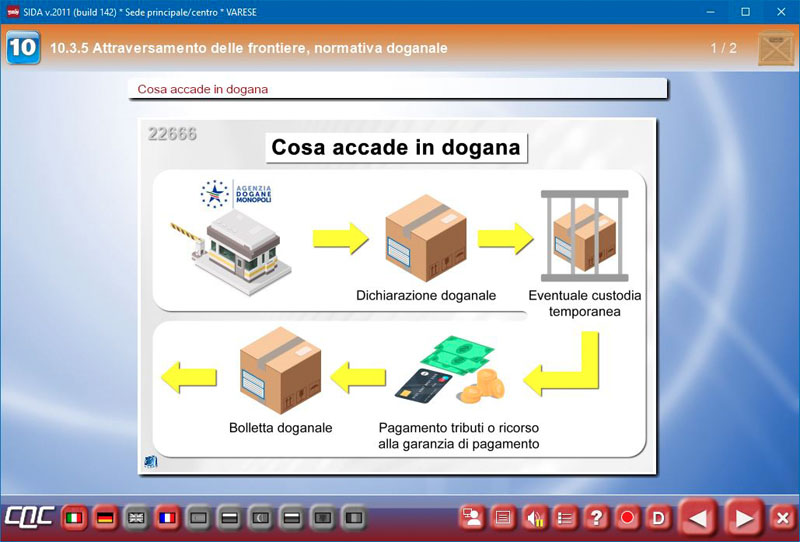
Task: Click the wooden crate icon top-right
Action: coord(775,48)
